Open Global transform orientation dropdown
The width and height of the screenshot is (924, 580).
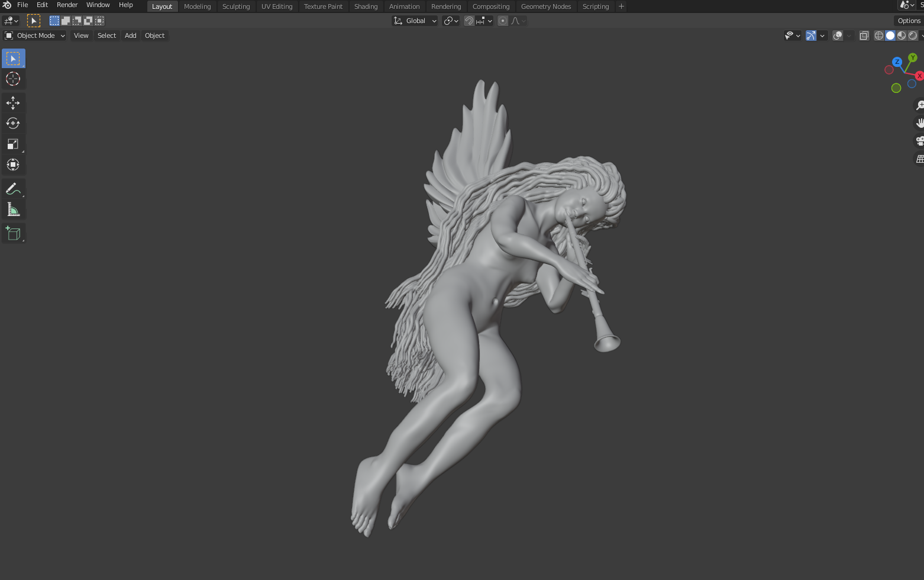pyautogui.click(x=415, y=21)
